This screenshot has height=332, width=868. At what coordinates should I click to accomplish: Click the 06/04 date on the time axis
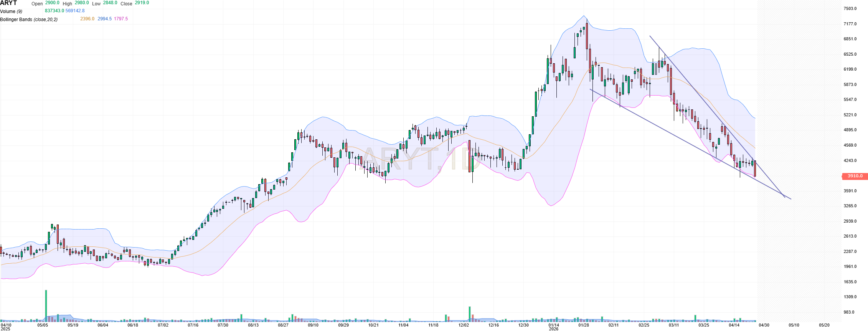[103, 325]
